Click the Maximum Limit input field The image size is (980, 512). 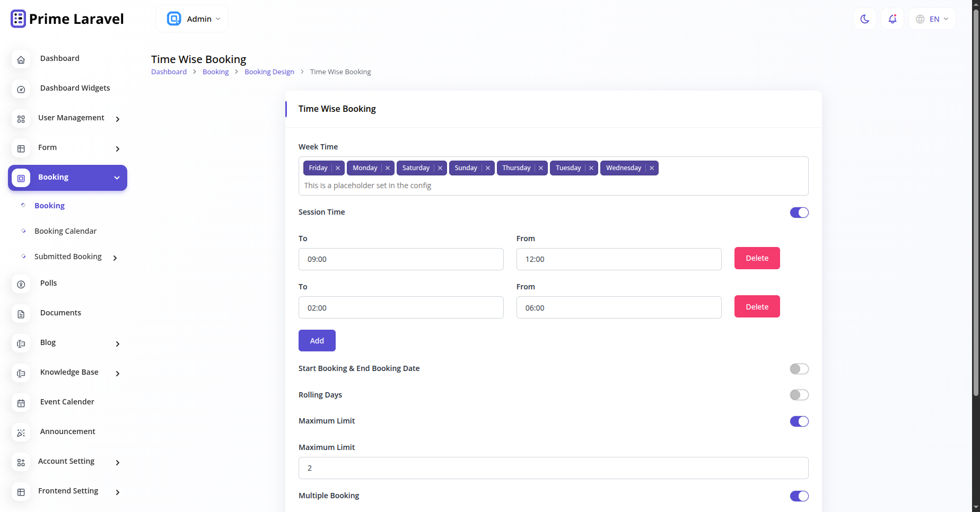553,468
